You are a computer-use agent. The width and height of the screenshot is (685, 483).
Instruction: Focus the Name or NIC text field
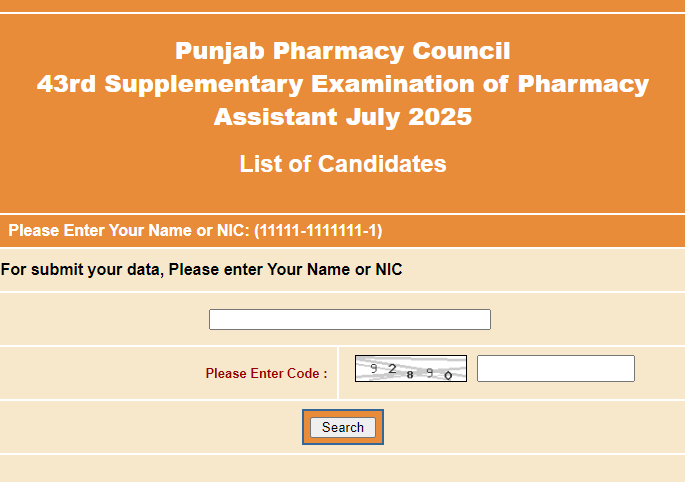pos(350,319)
